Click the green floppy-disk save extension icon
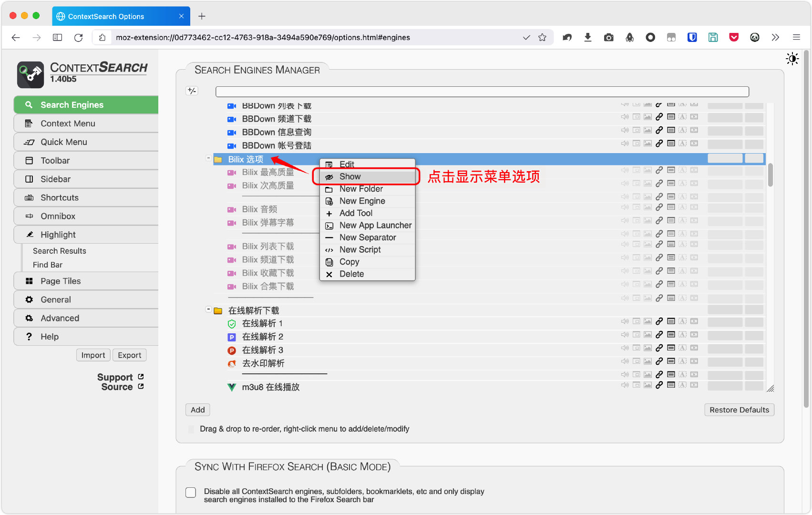Screen dimensions: 812x515 click(713, 38)
